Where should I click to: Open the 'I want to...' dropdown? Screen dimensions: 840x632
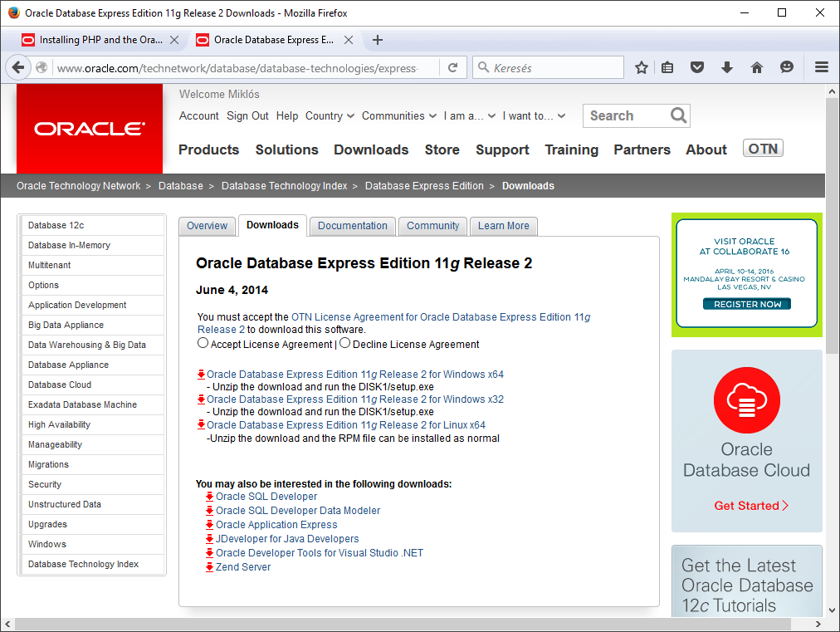[534, 115]
